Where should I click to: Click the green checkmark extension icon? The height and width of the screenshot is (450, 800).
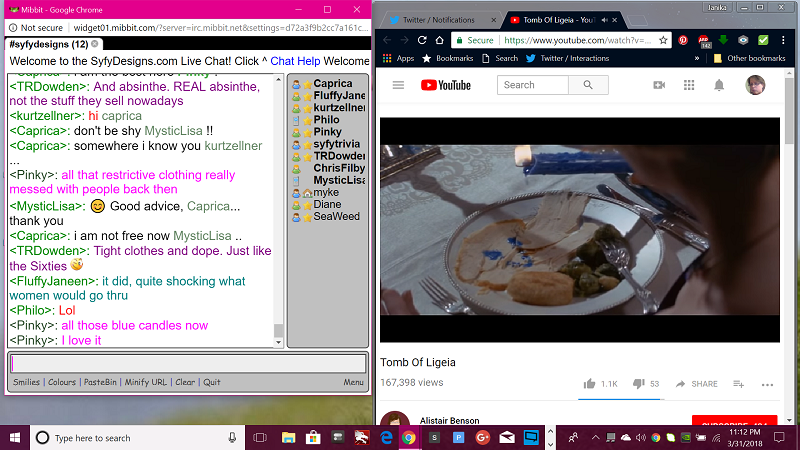pyautogui.click(x=763, y=40)
